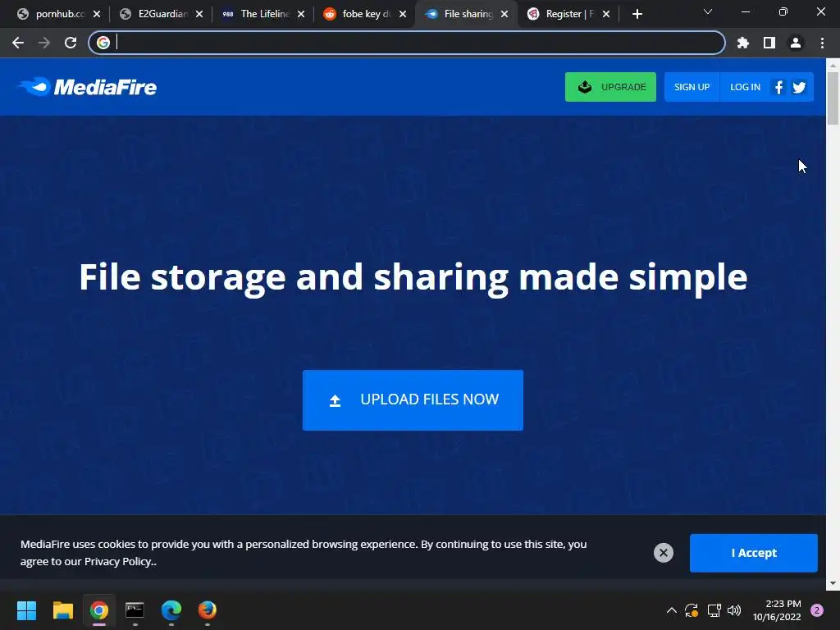Image resolution: width=840 pixels, height=630 pixels.
Task: Show hidden system tray icons
Action: 671,610
